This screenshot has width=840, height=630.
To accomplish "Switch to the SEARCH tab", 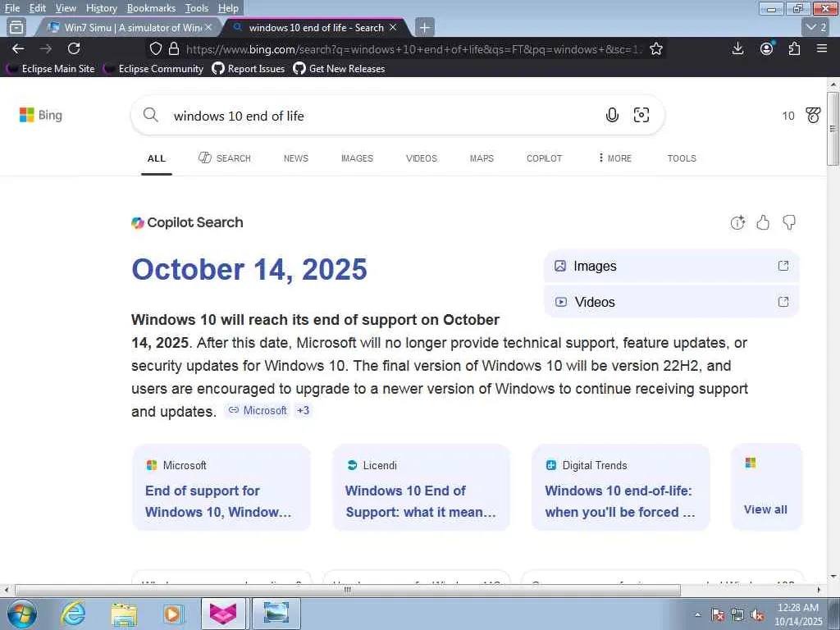I will pyautogui.click(x=225, y=158).
